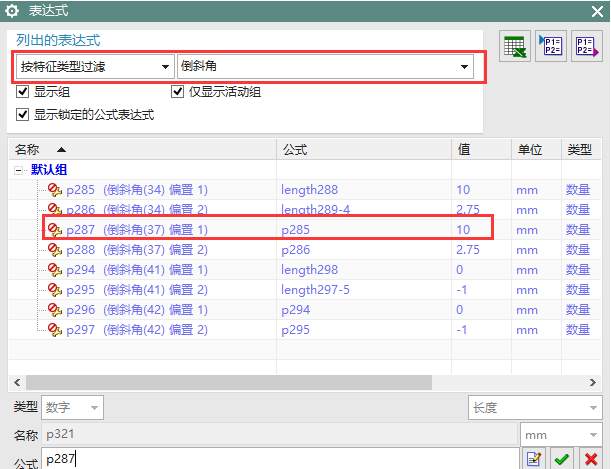The height and width of the screenshot is (469, 611).
Task: Toggle the 显示组 checkbox
Action: (23, 93)
